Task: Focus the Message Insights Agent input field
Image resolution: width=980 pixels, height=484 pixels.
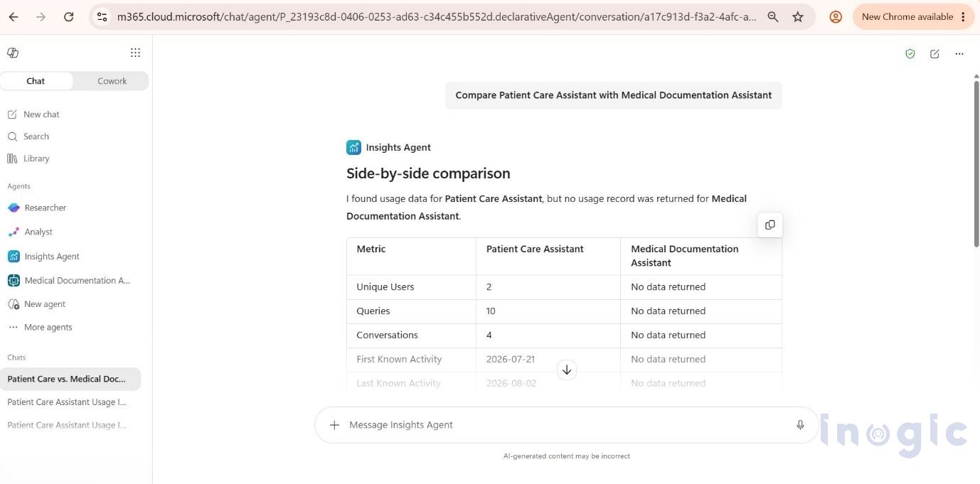Action: coord(567,425)
